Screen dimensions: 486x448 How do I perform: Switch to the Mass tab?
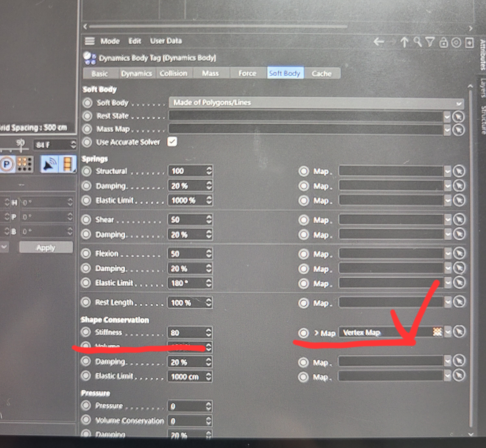click(x=211, y=73)
